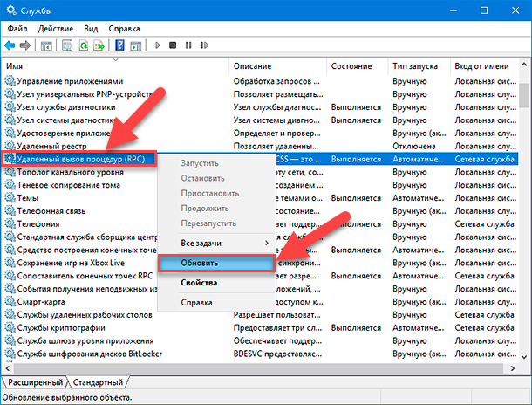Click the Back arrow in the toolbar
The image size is (532, 405).
(10, 45)
